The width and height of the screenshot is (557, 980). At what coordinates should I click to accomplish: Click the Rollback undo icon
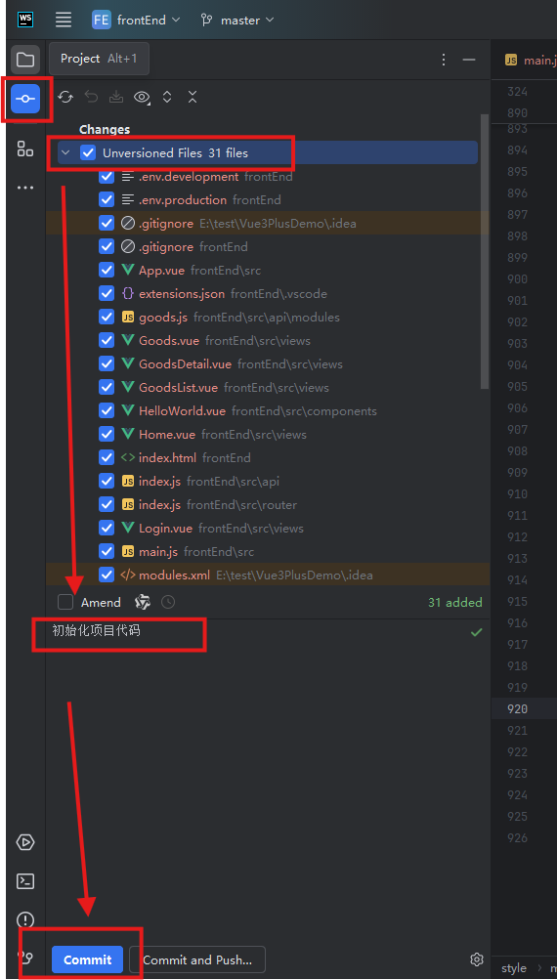click(x=91, y=97)
